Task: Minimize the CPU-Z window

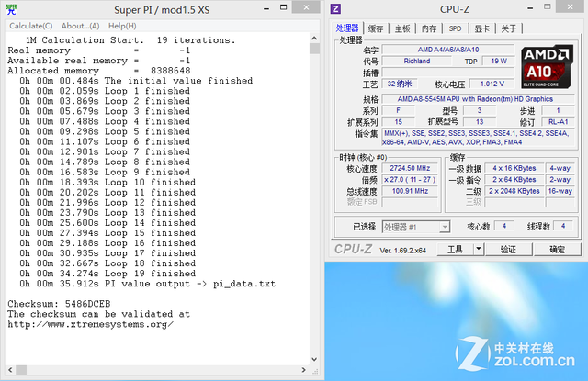Action: click(x=530, y=8)
